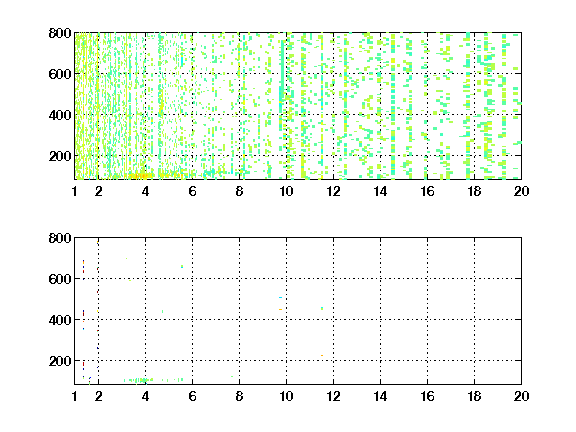Click x-axis label 6 under bottom plot
This screenshot has width=576, height=432.
(x=192, y=396)
